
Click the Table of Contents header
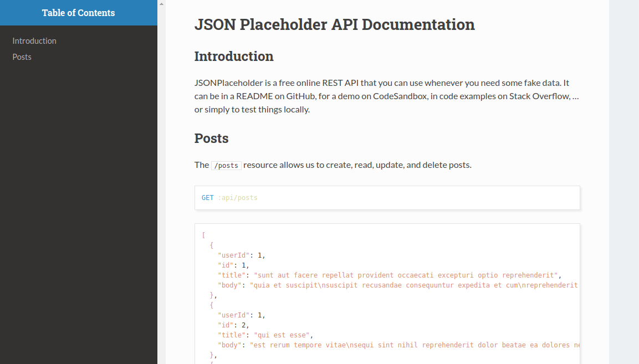(x=78, y=13)
